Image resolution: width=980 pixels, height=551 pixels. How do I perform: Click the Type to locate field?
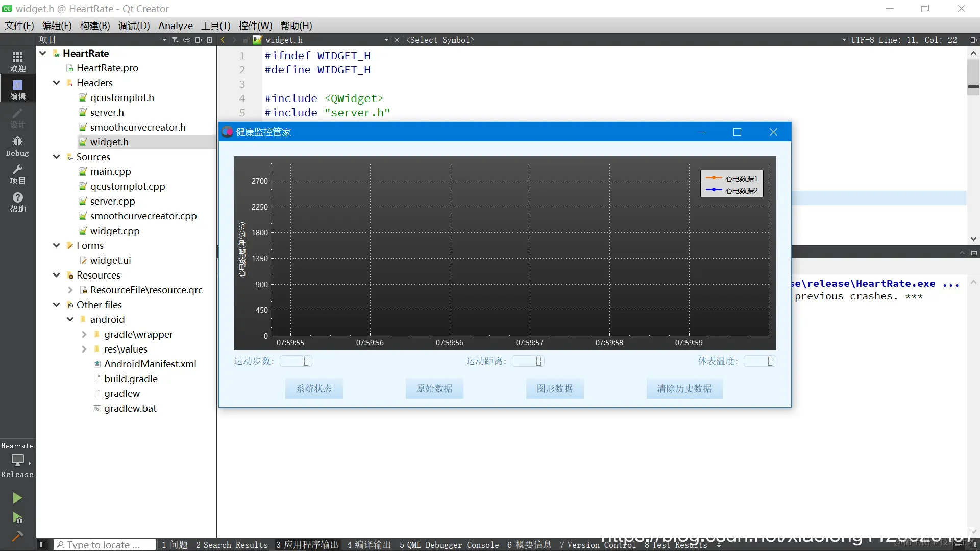pyautogui.click(x=105, y=545)
